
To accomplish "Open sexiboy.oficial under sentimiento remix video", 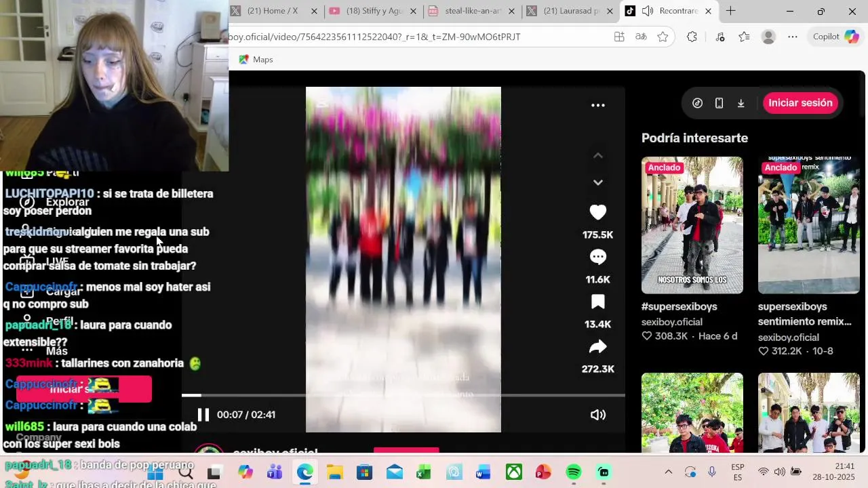I will (788, 337).
